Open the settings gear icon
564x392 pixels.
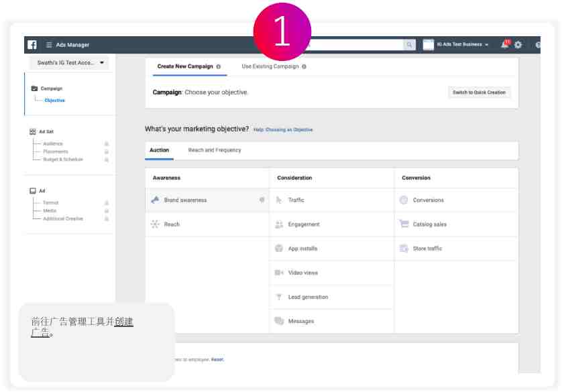tap(518, 45)
